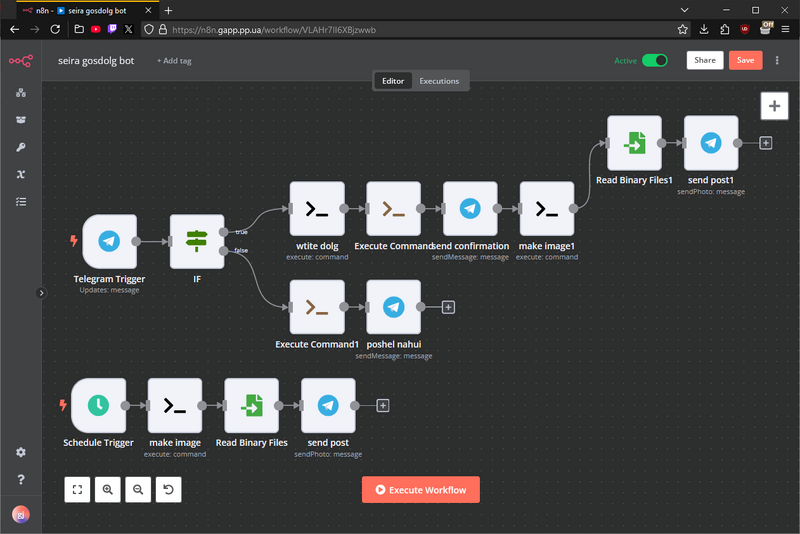800x534 pixels.
Task: Open Credentials via the key icon
Action: click(21, 147)
